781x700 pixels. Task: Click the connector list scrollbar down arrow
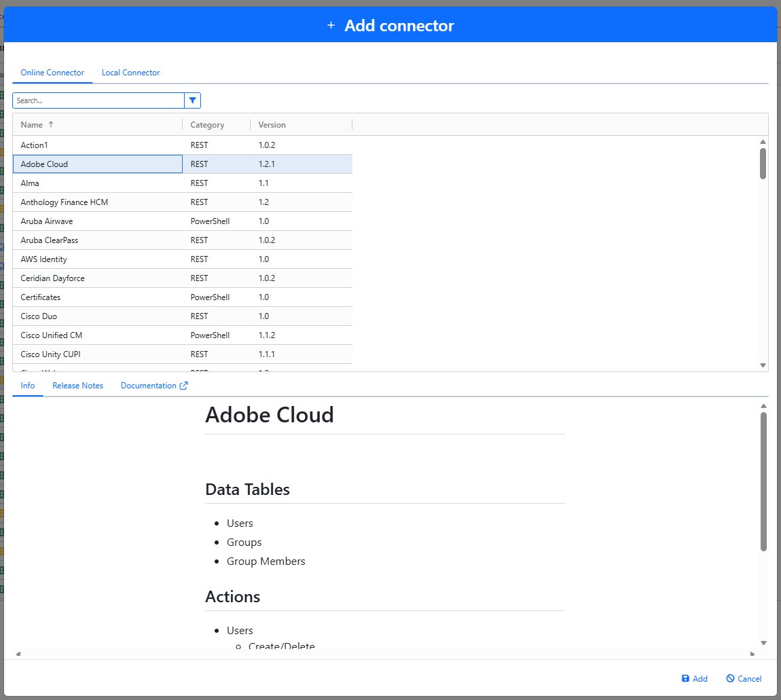(763, 365)
